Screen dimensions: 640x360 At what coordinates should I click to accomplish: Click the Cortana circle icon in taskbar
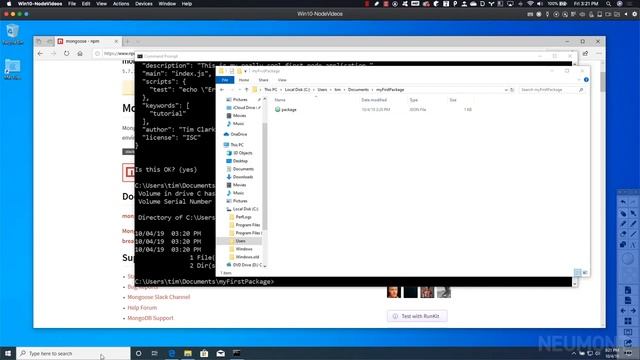click(x=138, y=353)
